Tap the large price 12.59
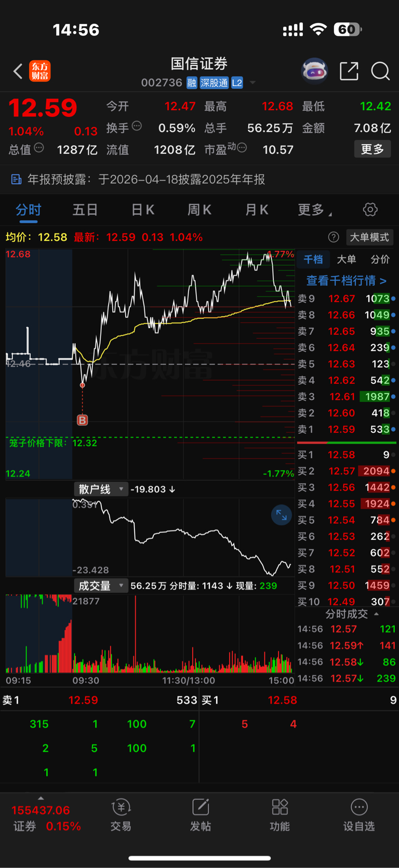Image resolution: width=399 pixels, height=868 pixels. click(x=43, y=108)
